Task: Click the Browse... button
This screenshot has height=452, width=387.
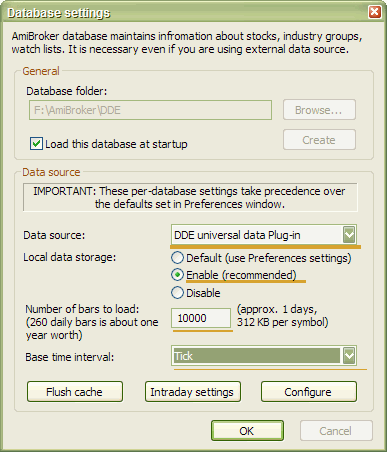Action: pyautogui.click(x=319, y=110)
